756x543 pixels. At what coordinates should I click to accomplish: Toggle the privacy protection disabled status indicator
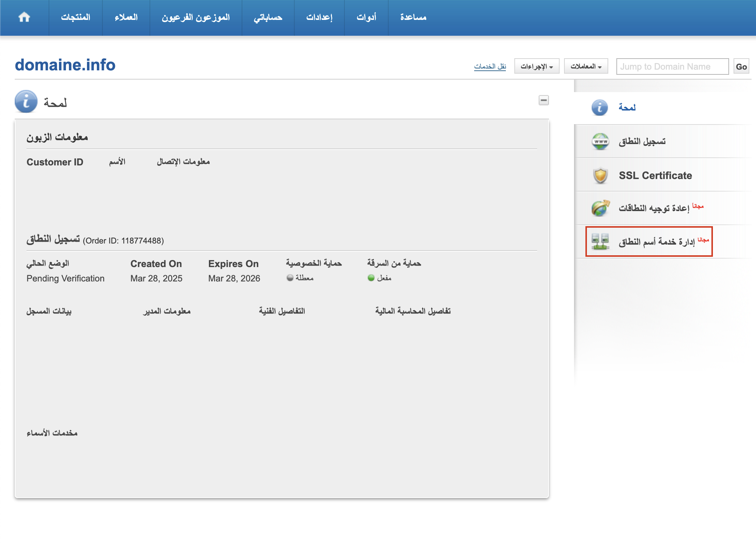(x=290, y=278)
